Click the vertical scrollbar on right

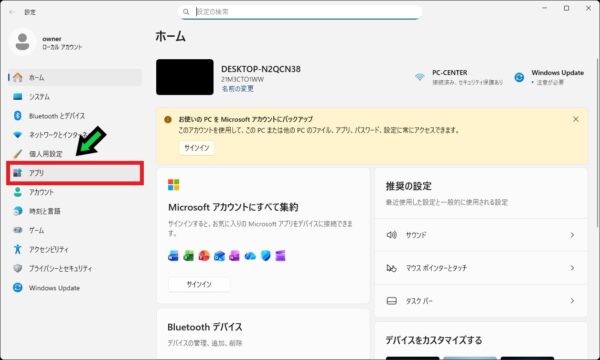pos(597,142)
